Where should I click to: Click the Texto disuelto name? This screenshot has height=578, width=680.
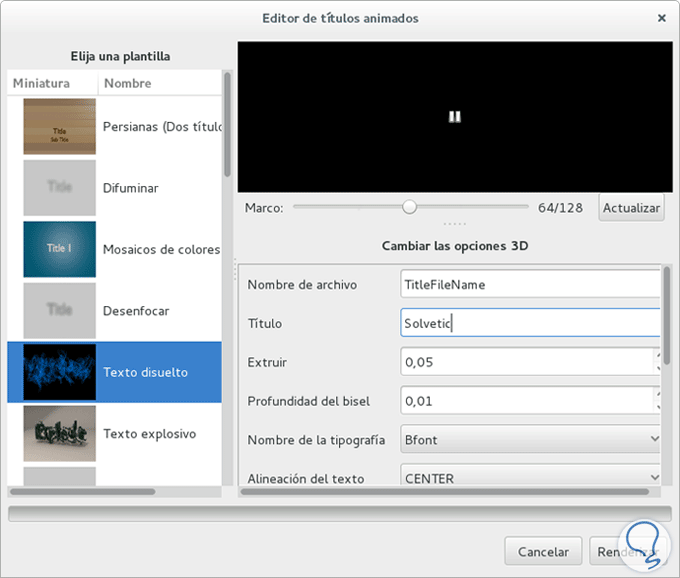[145, 372]
